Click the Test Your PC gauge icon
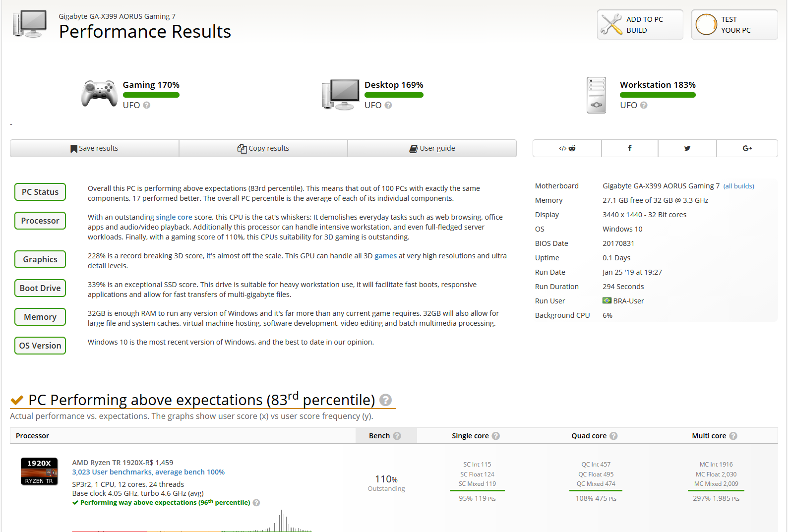This screenshot has width=790, height=532. (x=706, y=24)
